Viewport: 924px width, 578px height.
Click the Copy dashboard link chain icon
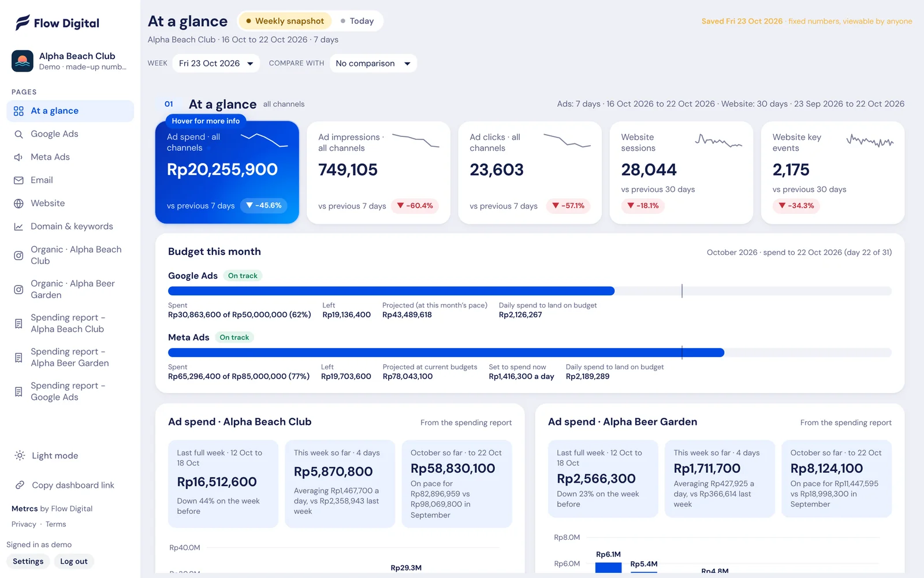click(x=20, y=485)
